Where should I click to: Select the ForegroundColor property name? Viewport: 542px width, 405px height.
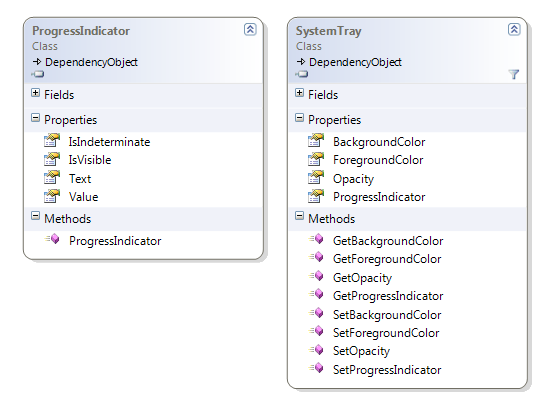pyautogui.click(x=378, y=160)
